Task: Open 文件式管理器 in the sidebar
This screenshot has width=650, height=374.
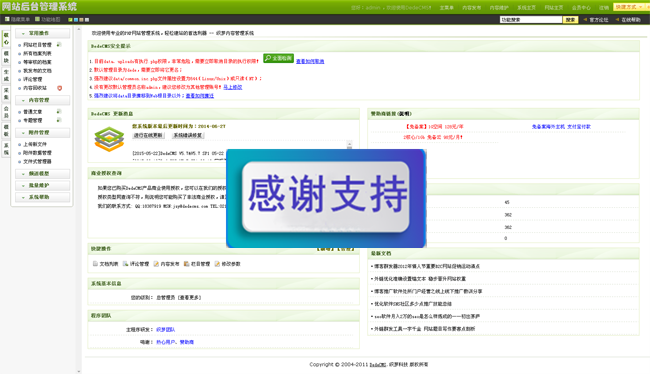Action: (x=37, y=162)
